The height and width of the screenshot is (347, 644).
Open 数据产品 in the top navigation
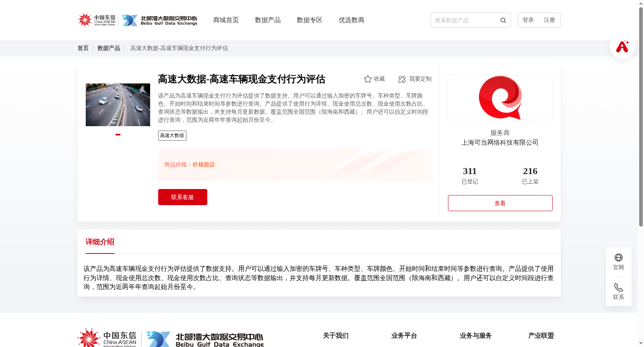tap(268, 20)
